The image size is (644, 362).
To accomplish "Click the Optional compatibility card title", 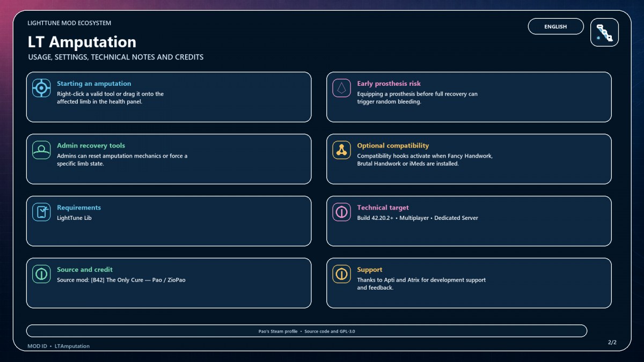I will pyautogui.click(x=393, y=145).
